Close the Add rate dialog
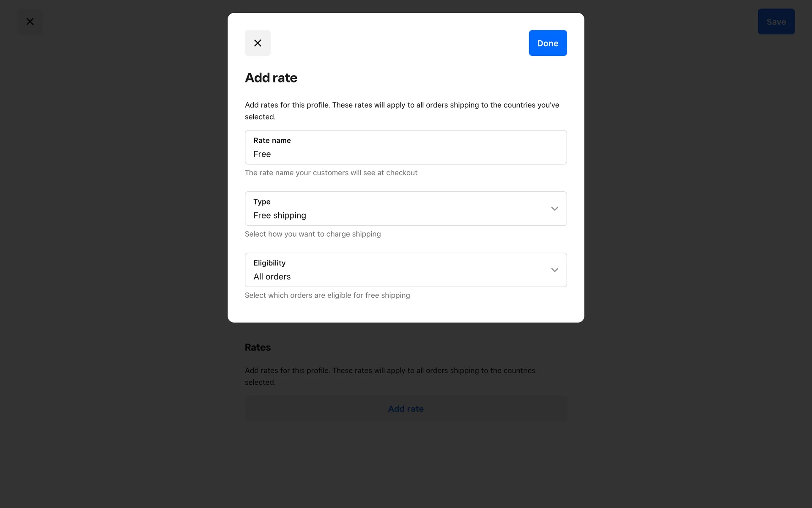This screenshot has width=812, height=508. coord(258,43)
